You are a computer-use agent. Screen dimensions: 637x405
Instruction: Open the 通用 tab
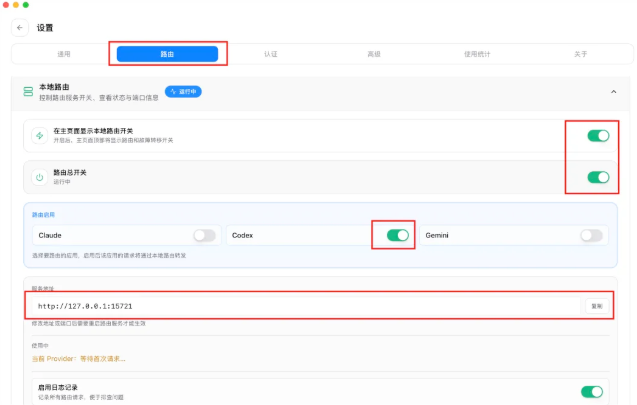[x=64, y=54]
